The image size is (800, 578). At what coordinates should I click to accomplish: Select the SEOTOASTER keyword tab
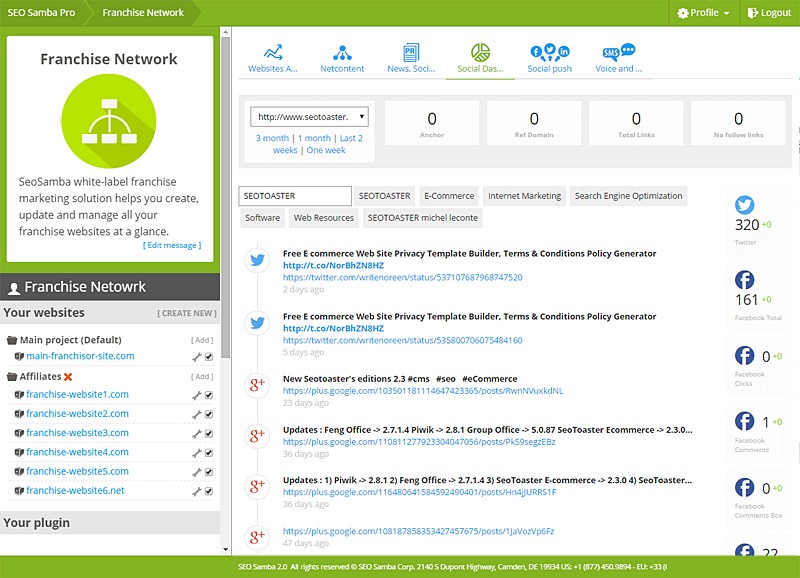pos(384,196)
